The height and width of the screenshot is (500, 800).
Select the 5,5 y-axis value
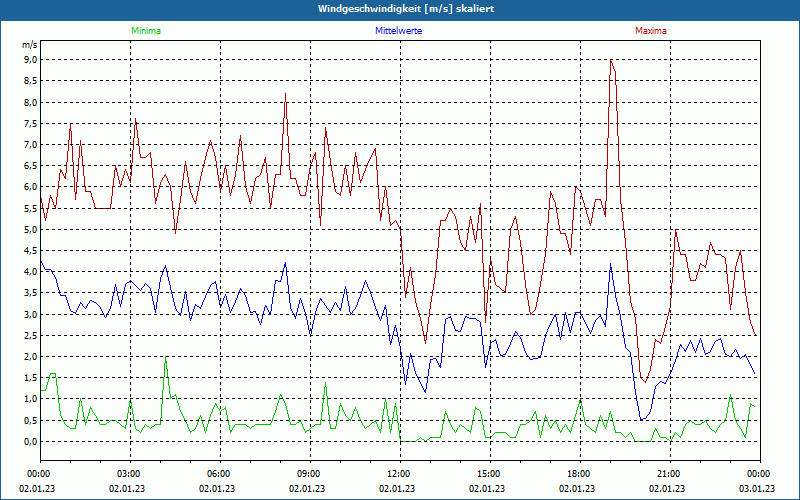tap(31, 208)
